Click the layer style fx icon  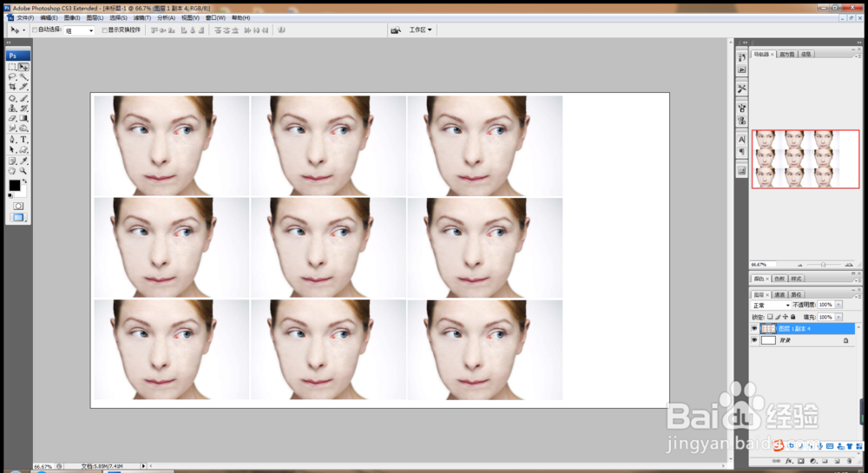789,461
